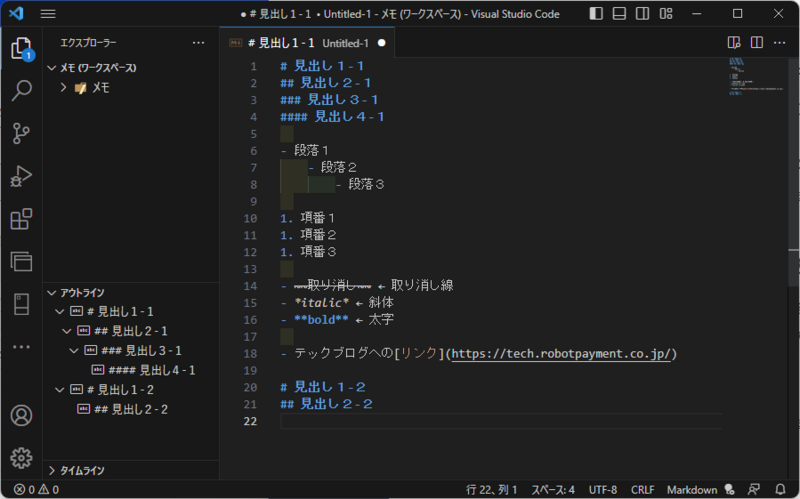Open Customize Layout icon in title bar
Screen dimensions: 800x499
[x=666, y=14]
